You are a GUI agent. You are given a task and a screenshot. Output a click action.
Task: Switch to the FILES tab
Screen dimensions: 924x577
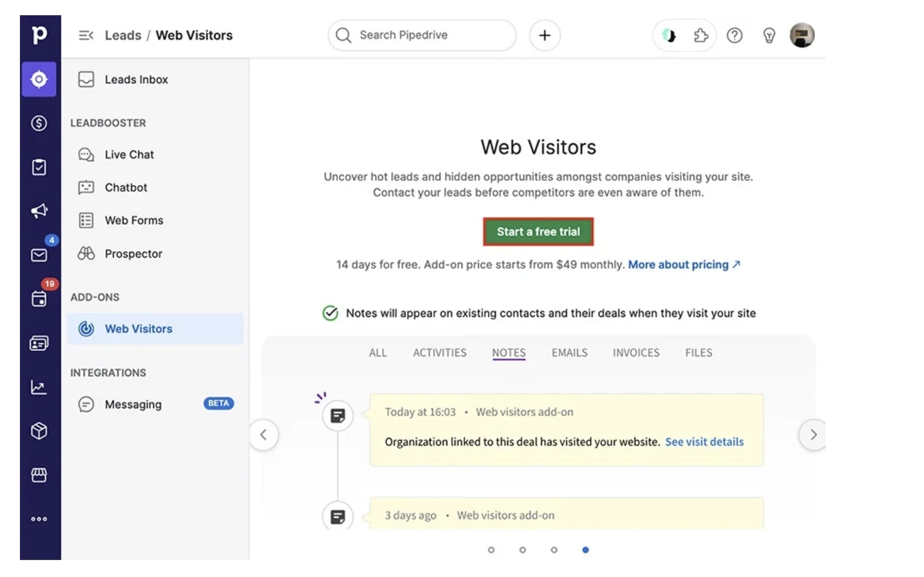pyautogui.click(x=699, y=353)
